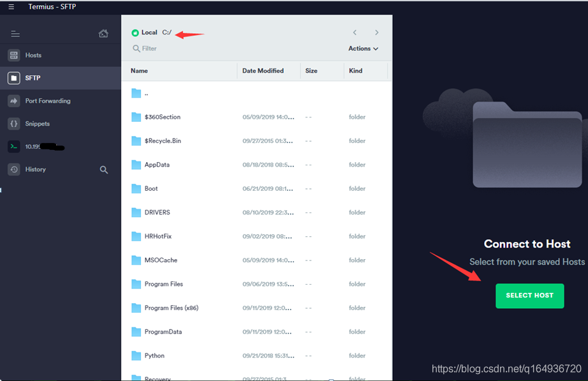Sort files by Date Modified column
Viewport: 588px width, 381px height.
[263, 71]
